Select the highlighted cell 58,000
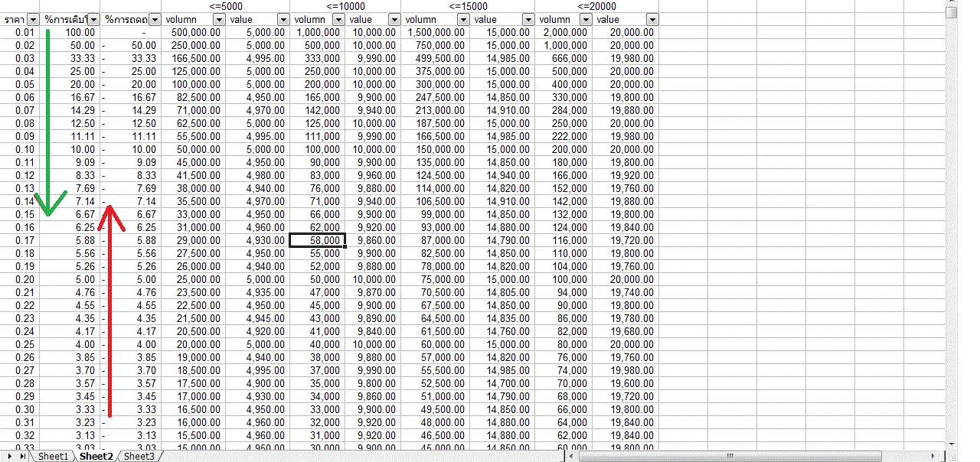This screenshot has width=980, height=462. click(x=318, y=240)
